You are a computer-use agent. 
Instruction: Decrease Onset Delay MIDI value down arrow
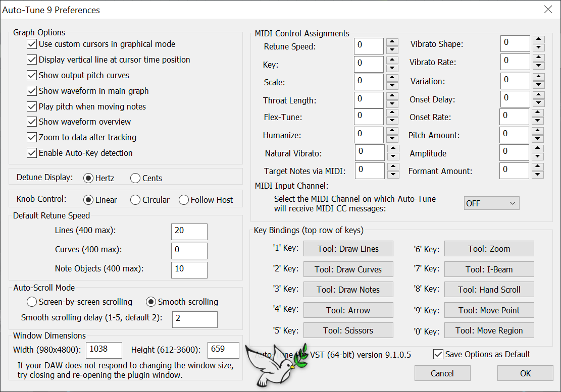tap(538, 103)
